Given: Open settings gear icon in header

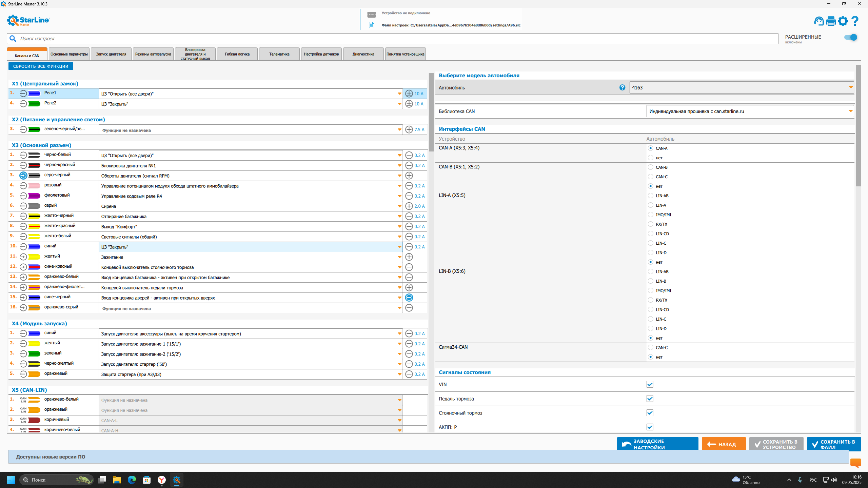Looking at the screenshot, I should [x=843, y=21].
